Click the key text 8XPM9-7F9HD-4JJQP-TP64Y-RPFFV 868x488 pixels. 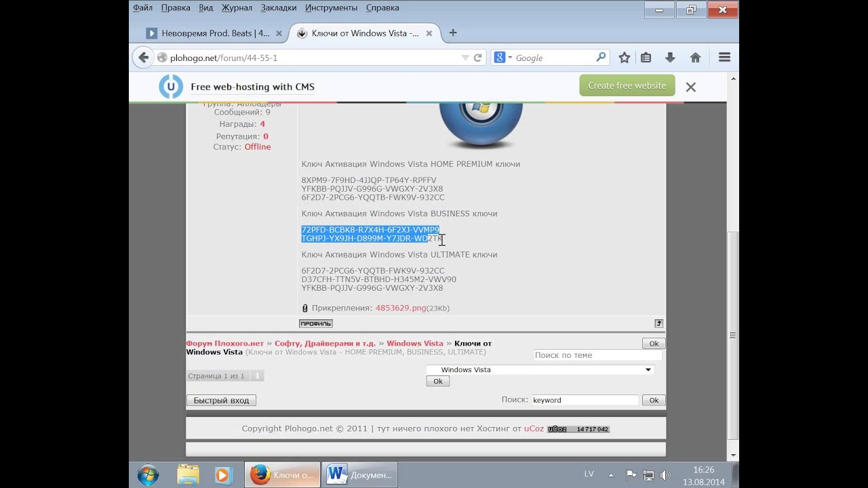click(369, 180)
